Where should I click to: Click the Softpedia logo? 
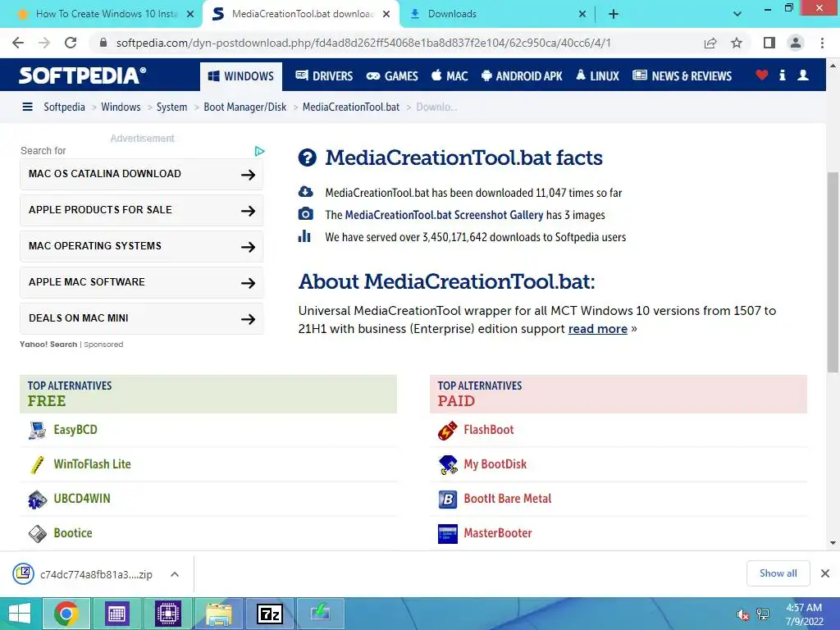tap(83, 75)
